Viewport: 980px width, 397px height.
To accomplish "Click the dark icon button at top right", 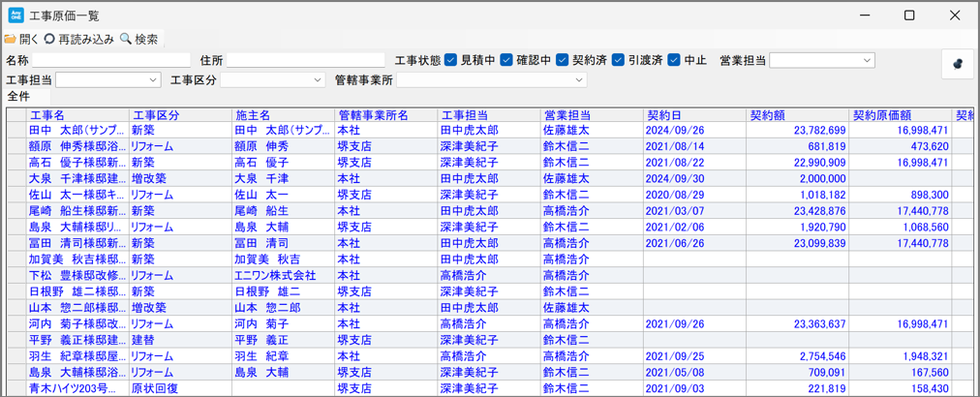I will [x=958, y=63].
